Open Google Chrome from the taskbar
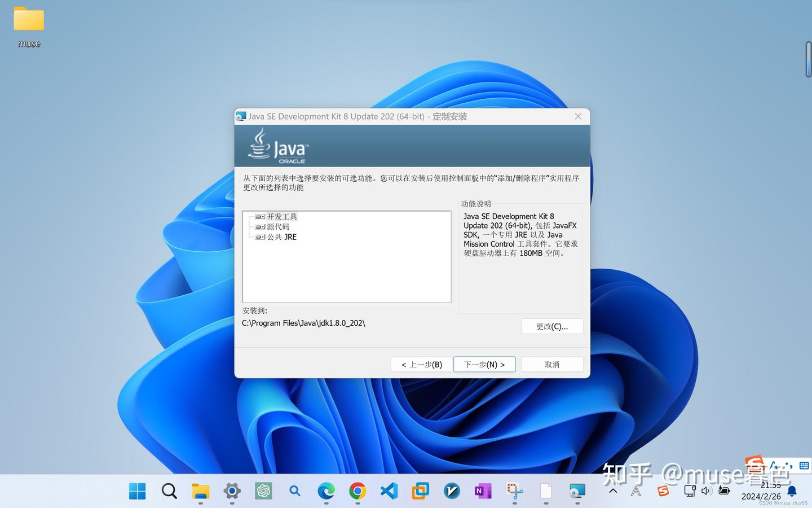The width and height of the screenshot is (812, 508). 357,491
